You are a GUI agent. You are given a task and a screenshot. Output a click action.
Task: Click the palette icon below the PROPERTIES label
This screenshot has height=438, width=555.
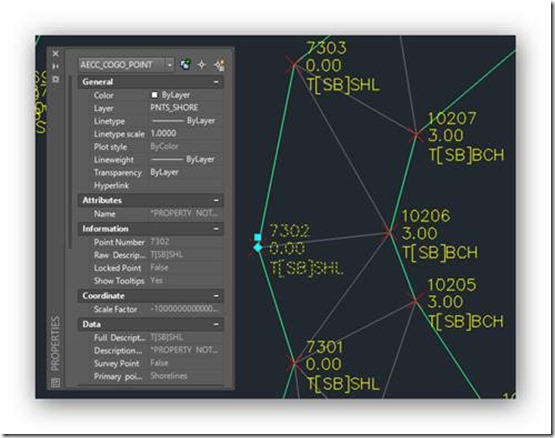[56, 382]
